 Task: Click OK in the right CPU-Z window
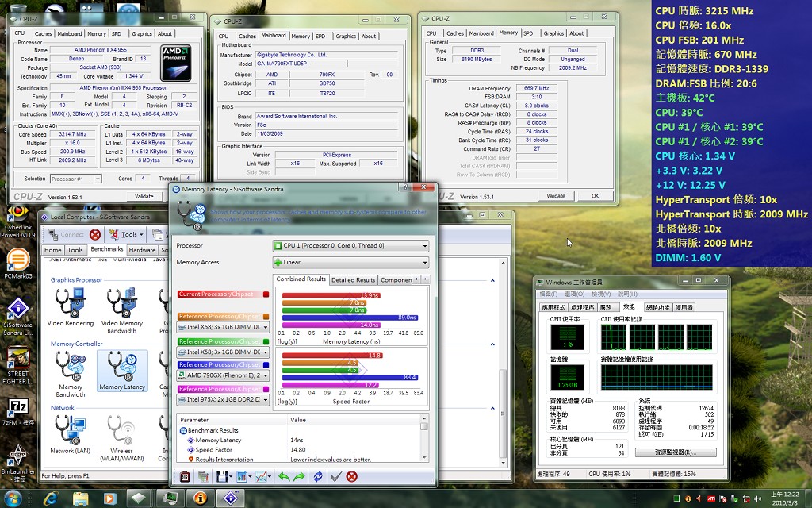[595, 196]
